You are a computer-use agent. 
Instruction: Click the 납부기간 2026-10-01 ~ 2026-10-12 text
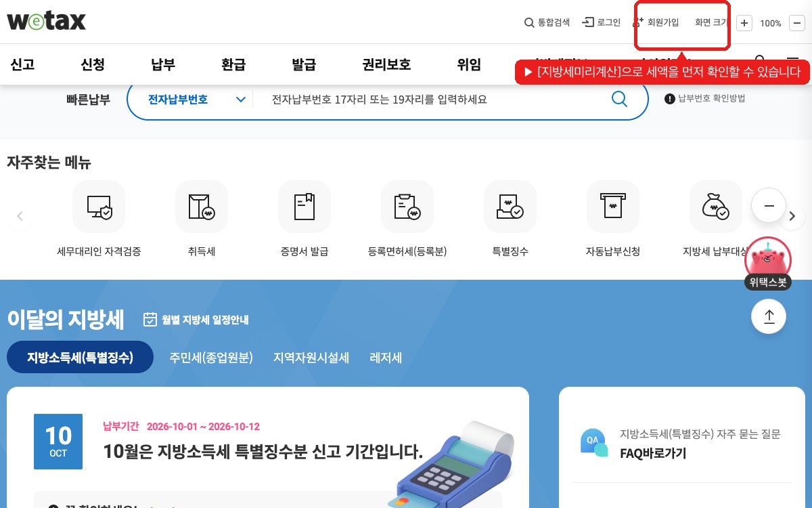click(x=181, y=426)
